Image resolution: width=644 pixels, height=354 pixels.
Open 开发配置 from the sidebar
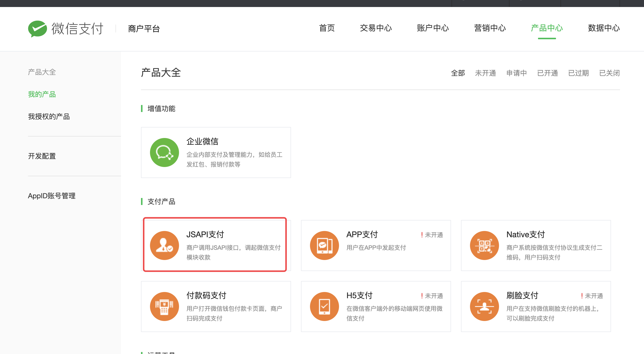tap(42, 156)
